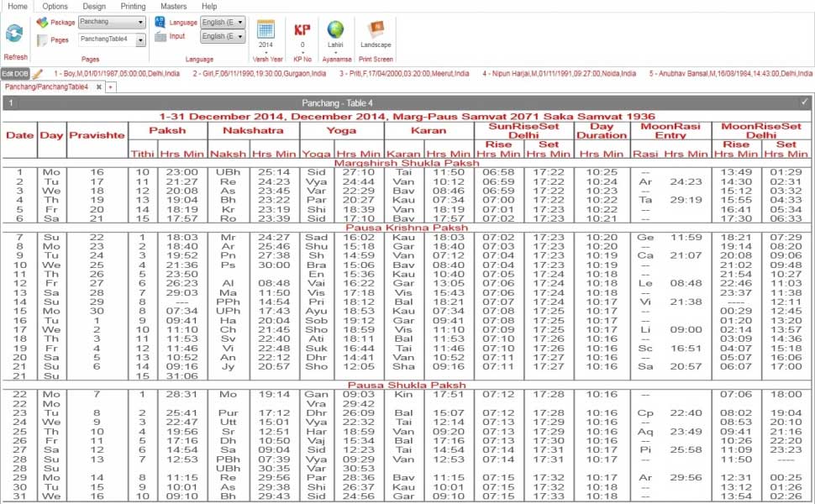Click moonrise time 13:49 for date 1

736,172
